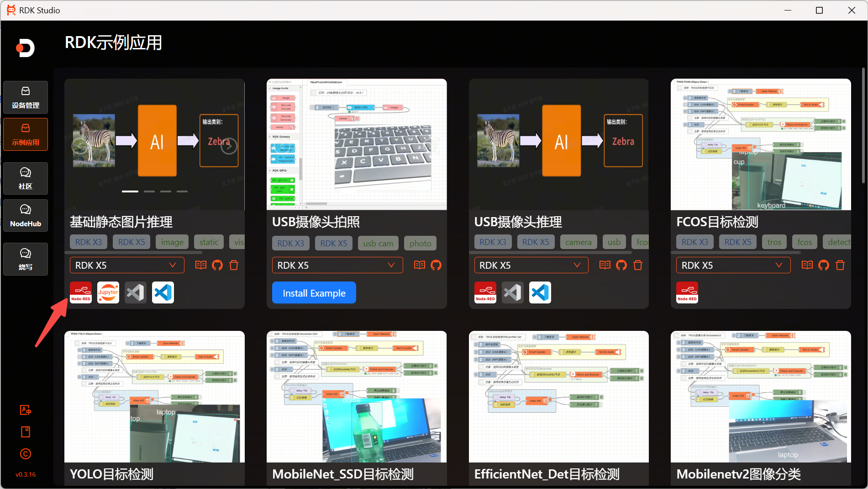This screenshot has height=489, width=868.
Task: Click the trash icon for 基础静态图片推理
Action: click(x=234, y=265)
